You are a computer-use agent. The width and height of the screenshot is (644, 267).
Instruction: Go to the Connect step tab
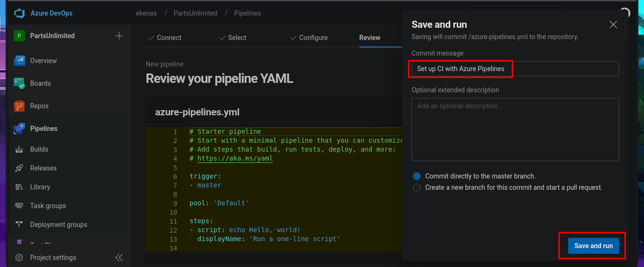click(169, 38)
